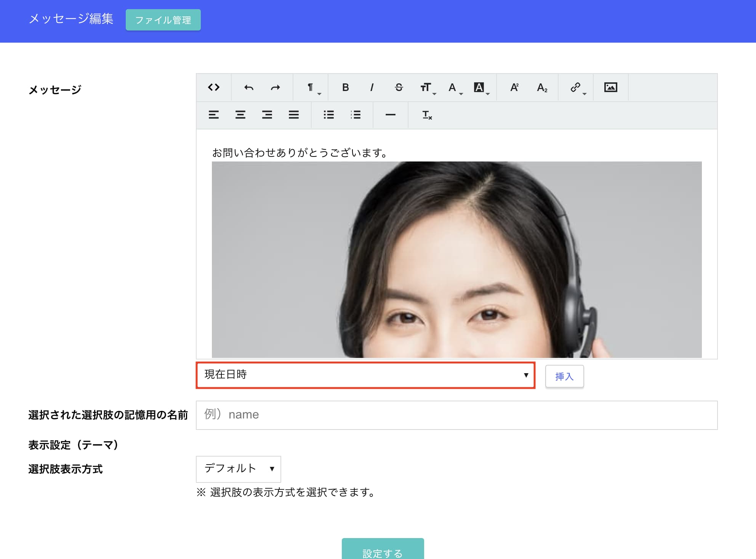The image size is (756, 559).
Task: Apply subscript formatting
Action: coord(542,88)
